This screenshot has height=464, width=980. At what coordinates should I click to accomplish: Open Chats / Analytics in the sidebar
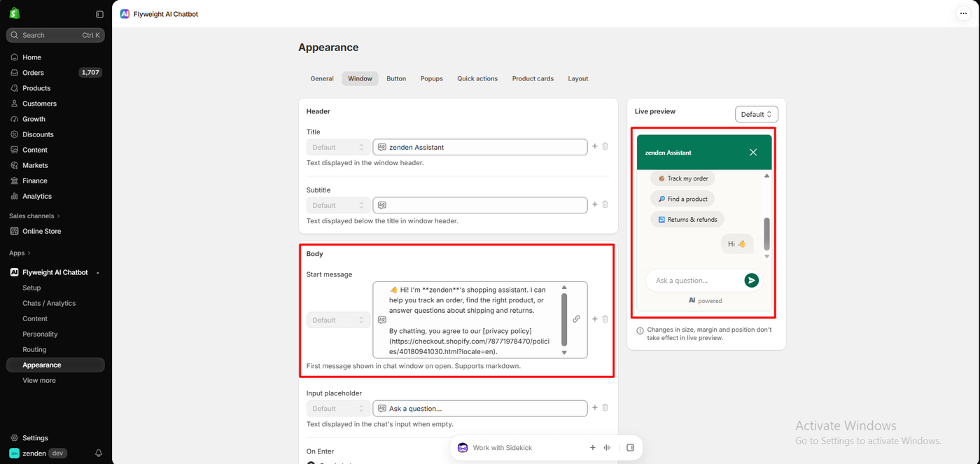(49, 303)
